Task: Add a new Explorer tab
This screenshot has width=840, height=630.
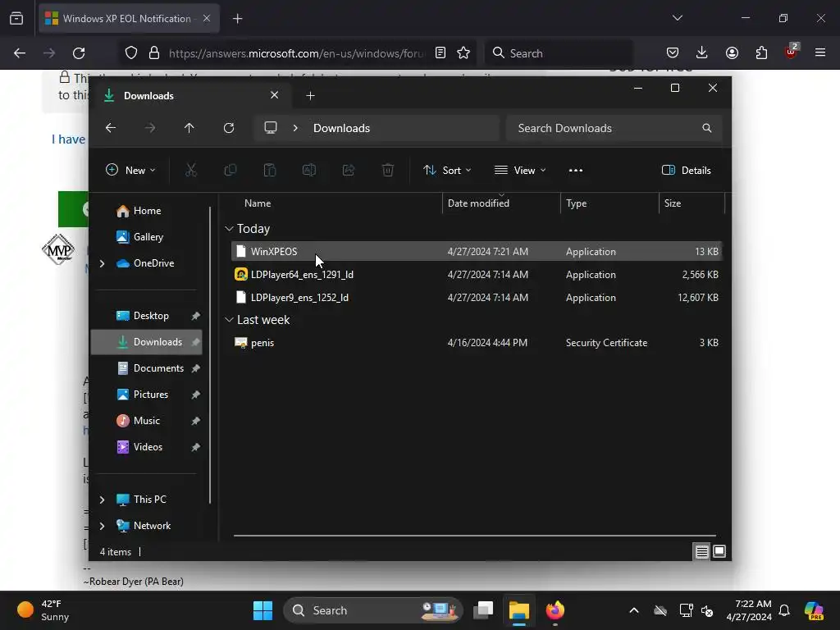Action: point(310,95)
